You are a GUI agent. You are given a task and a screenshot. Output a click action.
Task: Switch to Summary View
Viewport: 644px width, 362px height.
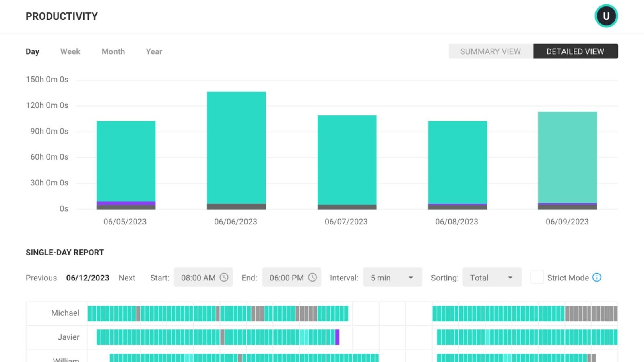tap(490, 51)
